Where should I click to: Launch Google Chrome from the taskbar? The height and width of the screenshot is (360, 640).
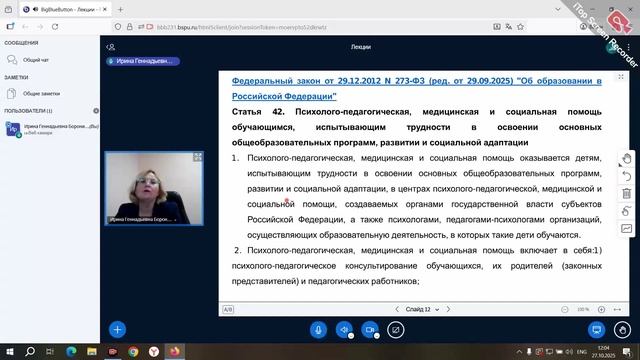133,351
